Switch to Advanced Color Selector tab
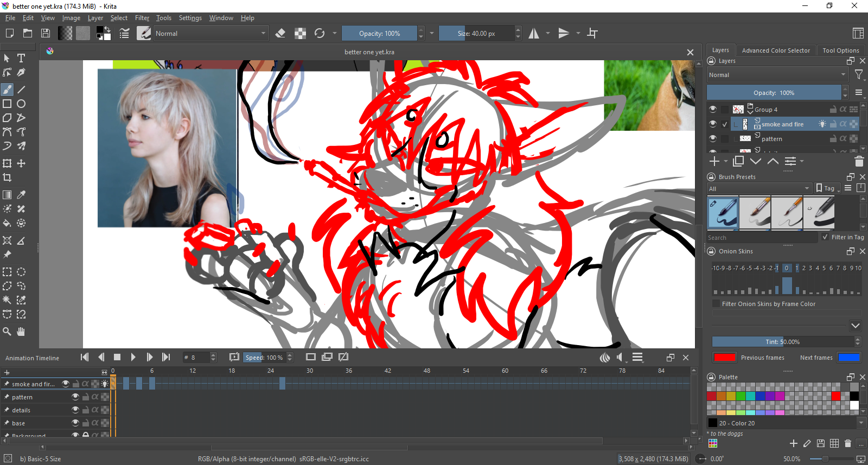Screen dimensions: 868x465 [775, 50]
